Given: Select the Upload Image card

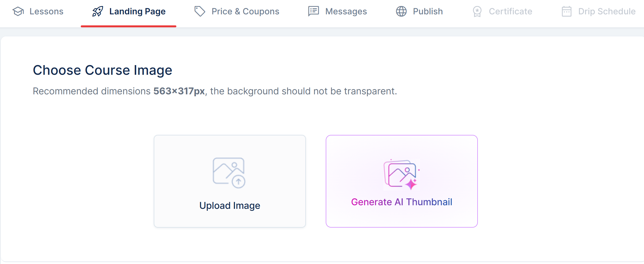Looking at the screenshot, I should pyautogui.click(x=230, y=181).
